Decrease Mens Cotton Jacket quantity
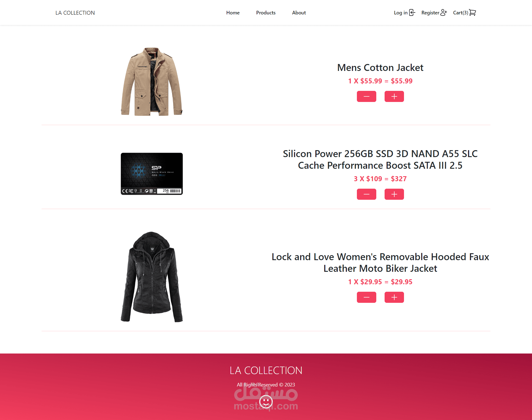This screenshot has height=420, width=532. (366, 96)
